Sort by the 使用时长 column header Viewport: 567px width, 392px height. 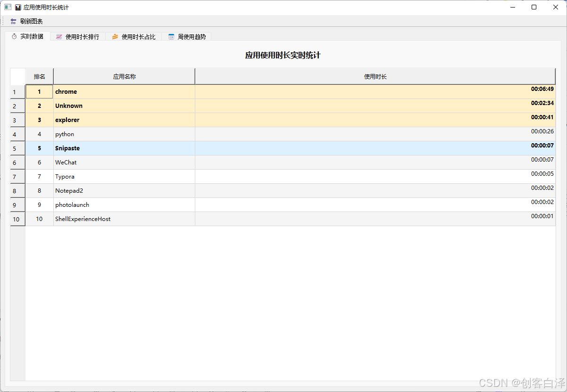375,76
